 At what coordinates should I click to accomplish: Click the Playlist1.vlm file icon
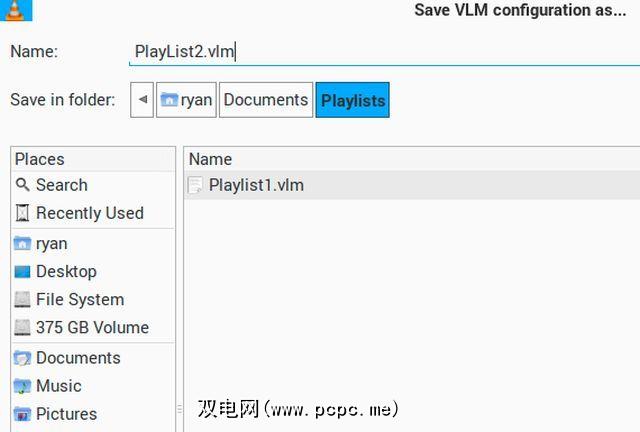pos(196,185)
